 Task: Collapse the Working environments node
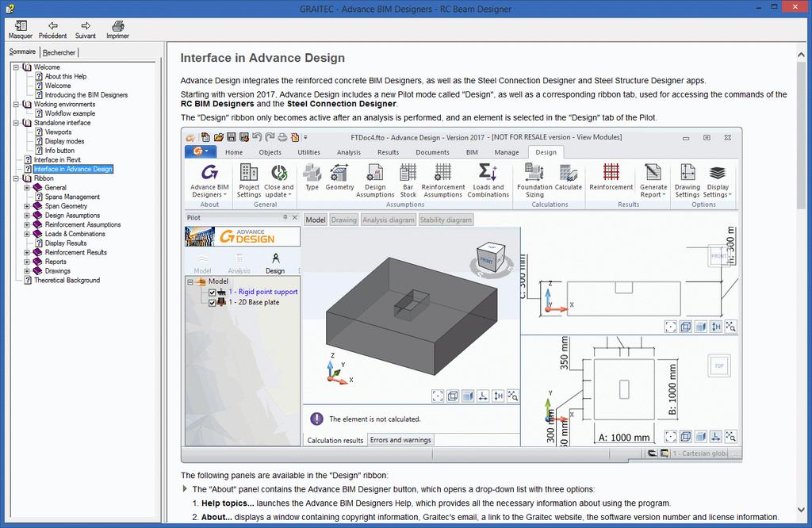[16, 105]
